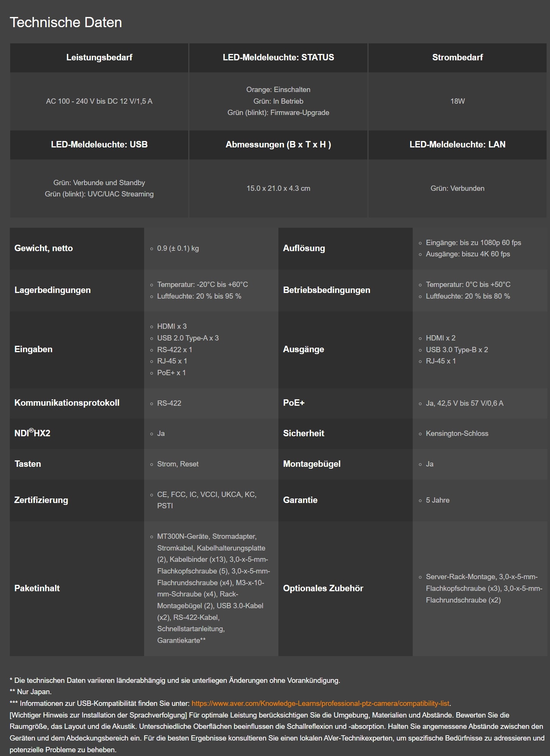Select the Auflösung row label
Image resolution: width=550 pixels, height=756 pixels.
(x=304, y=248)
